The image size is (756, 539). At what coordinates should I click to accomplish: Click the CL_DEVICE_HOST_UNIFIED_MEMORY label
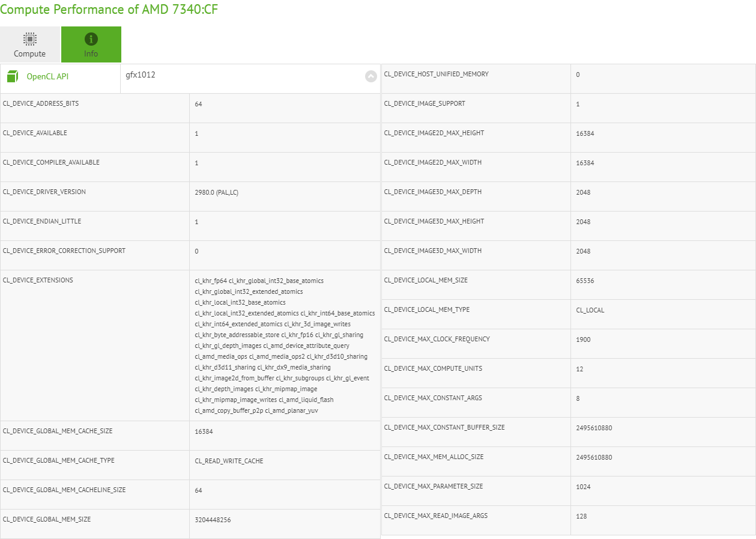[437, 74]
